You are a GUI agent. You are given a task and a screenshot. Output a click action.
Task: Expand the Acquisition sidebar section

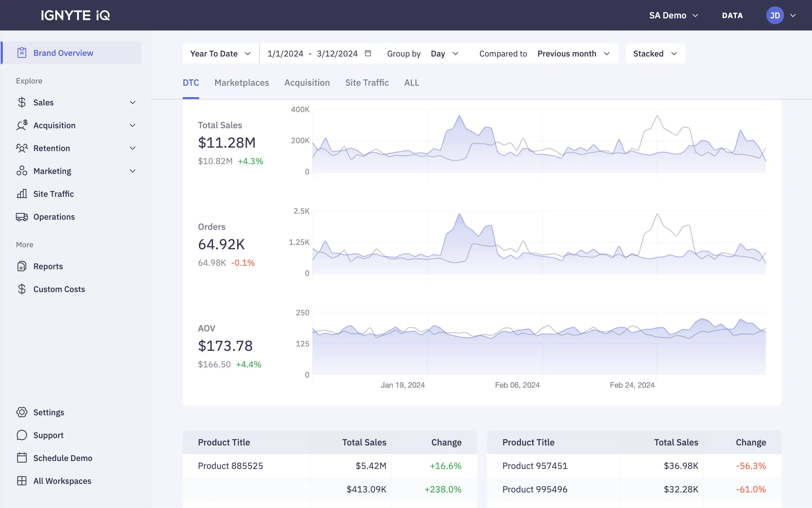pyautogui.click(x=133, y=125)
